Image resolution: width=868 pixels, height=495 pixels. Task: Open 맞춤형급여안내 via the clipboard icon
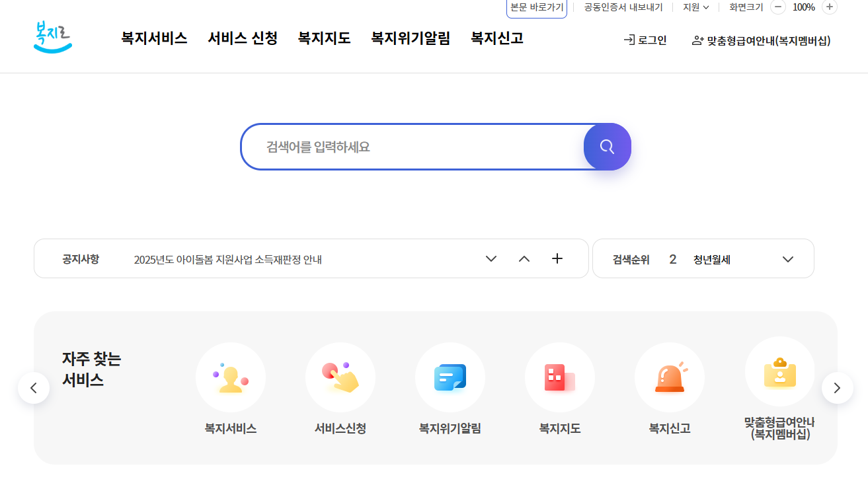pos(779,371)
